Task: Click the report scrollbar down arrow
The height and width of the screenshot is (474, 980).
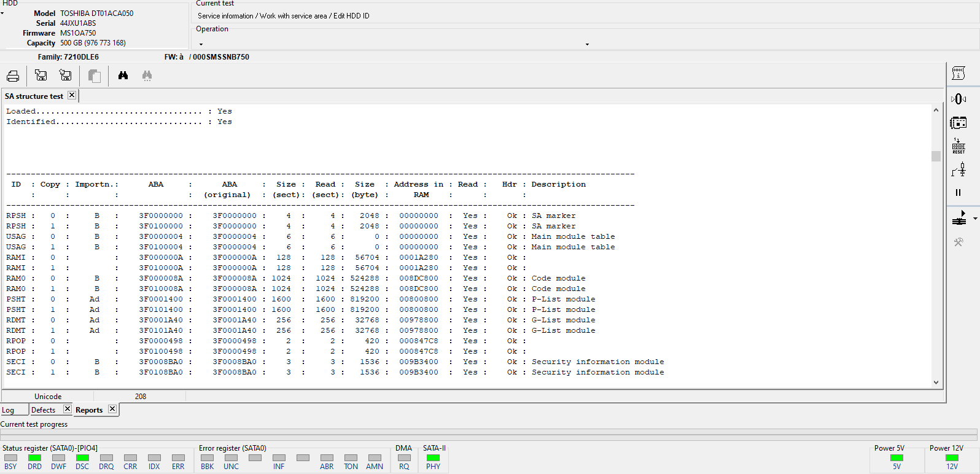Action: (936, 382)
